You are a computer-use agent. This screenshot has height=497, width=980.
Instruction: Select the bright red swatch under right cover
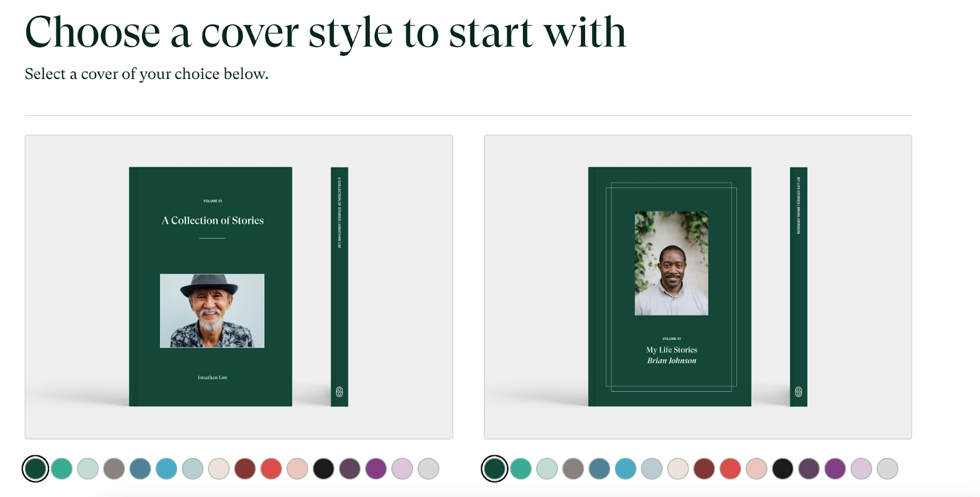(x=730, y=469)
